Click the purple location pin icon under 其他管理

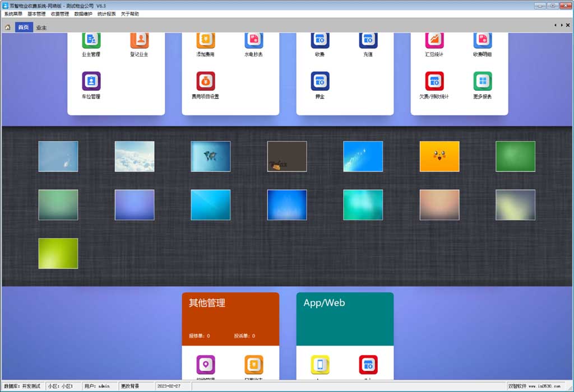click(205, 365)
